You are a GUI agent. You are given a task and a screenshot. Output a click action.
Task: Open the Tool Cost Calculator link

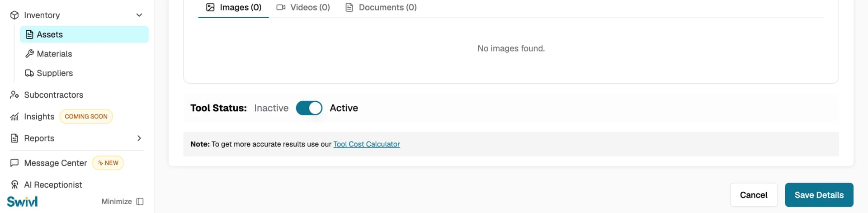pos(367,144)
